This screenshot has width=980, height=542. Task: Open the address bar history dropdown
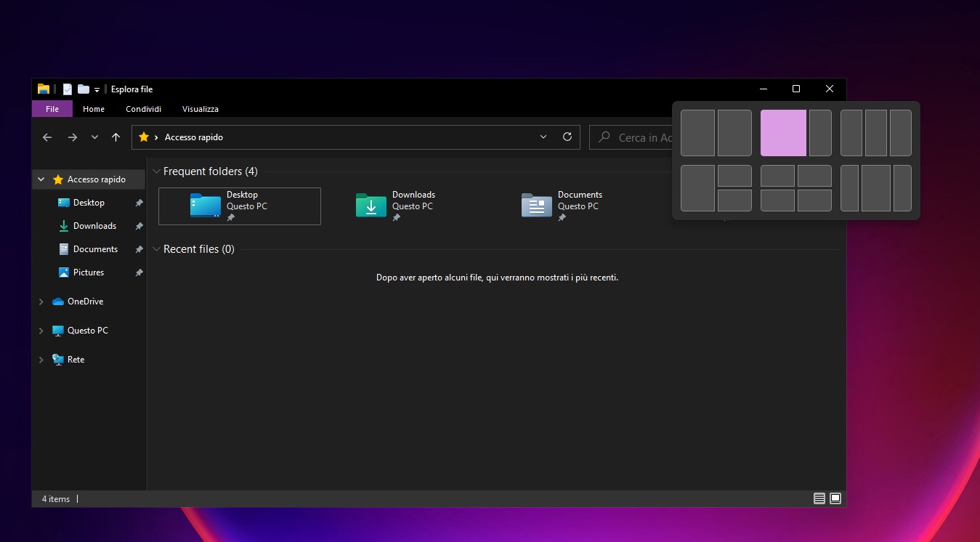click(544, 137)
